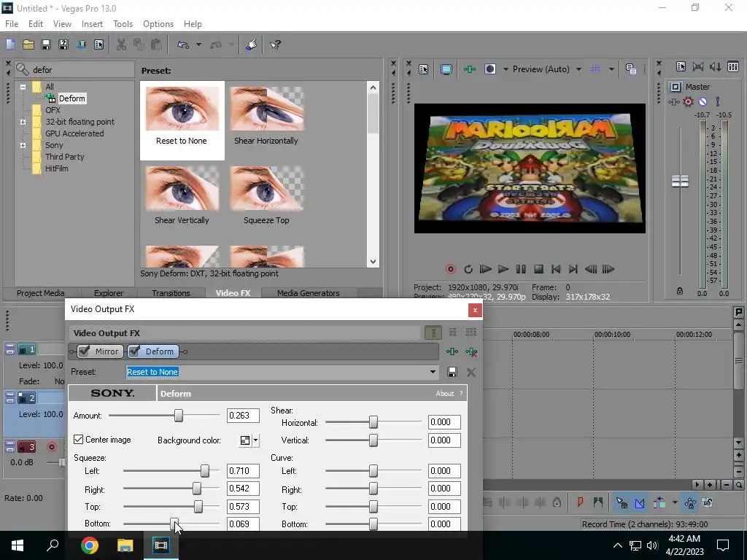Lock the Master fader channels
747x560 pixels.
click(x=680, y=291)
